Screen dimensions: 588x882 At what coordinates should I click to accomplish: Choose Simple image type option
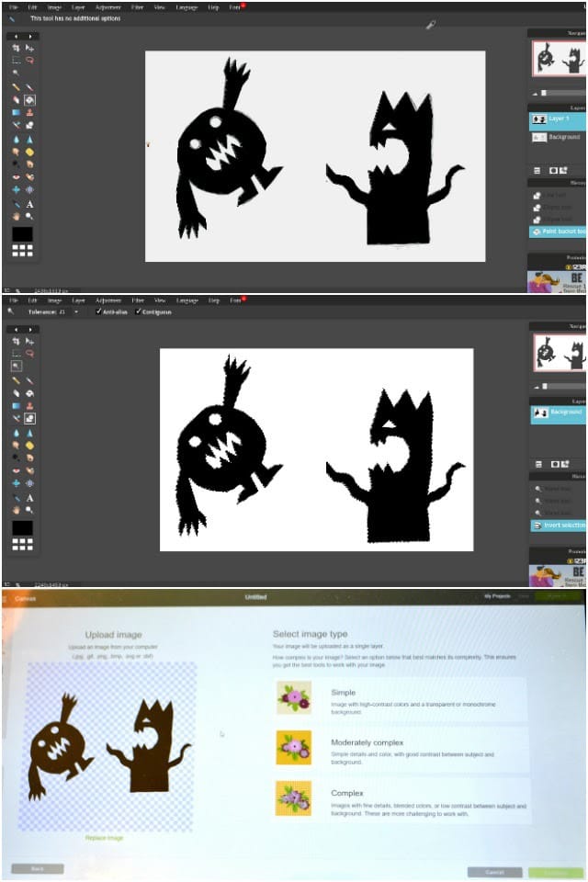pos(401,699)
